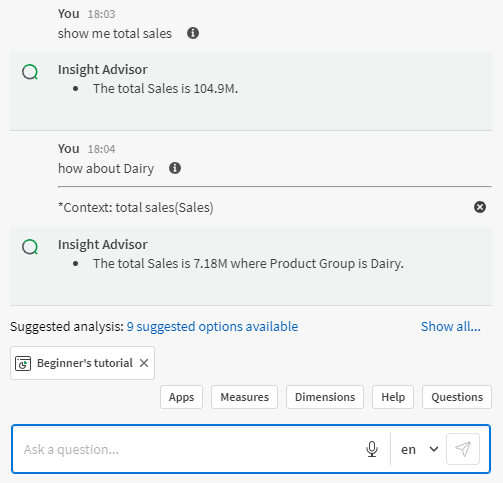The width and height of the screenshot is (503, 483).
Task: Click info icon next to 'show me total sales'
Action: pyautogui.click(x=193, y=33)
